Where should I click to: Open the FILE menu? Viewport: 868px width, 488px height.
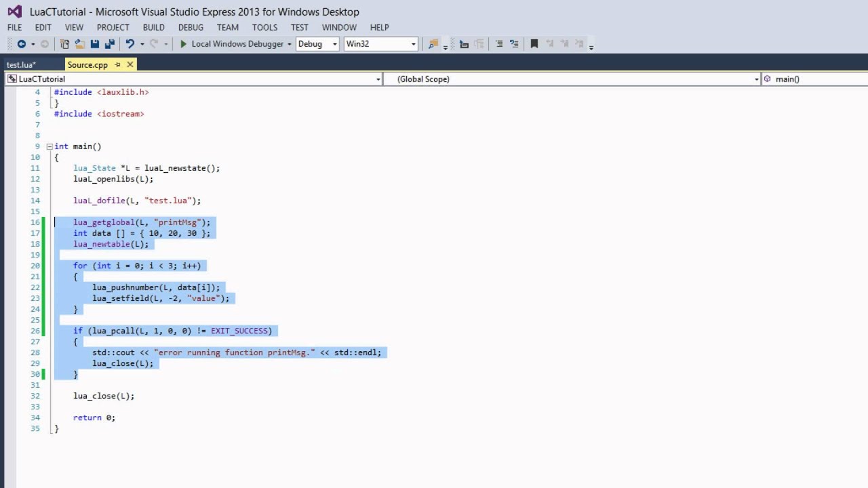pyautogui.click(x=14, y=27)
